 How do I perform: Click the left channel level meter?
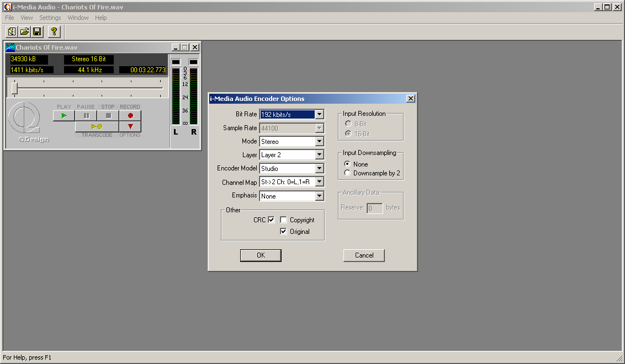point(176,96)
